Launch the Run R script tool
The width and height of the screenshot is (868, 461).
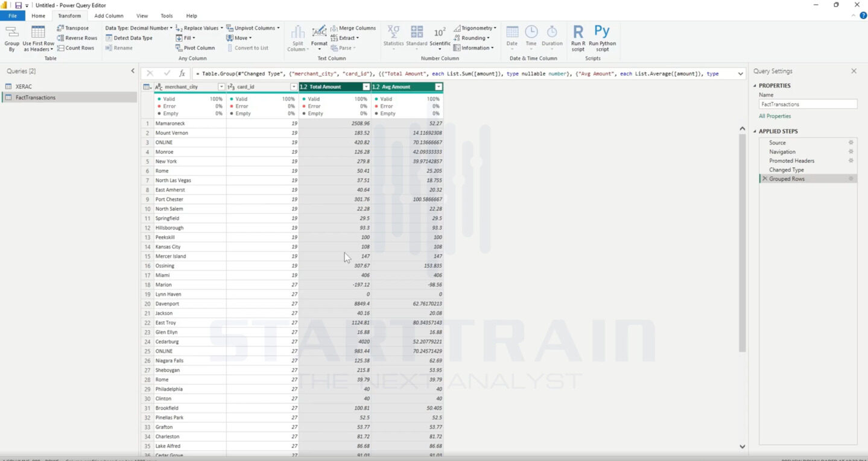click(x=578, y=38)
